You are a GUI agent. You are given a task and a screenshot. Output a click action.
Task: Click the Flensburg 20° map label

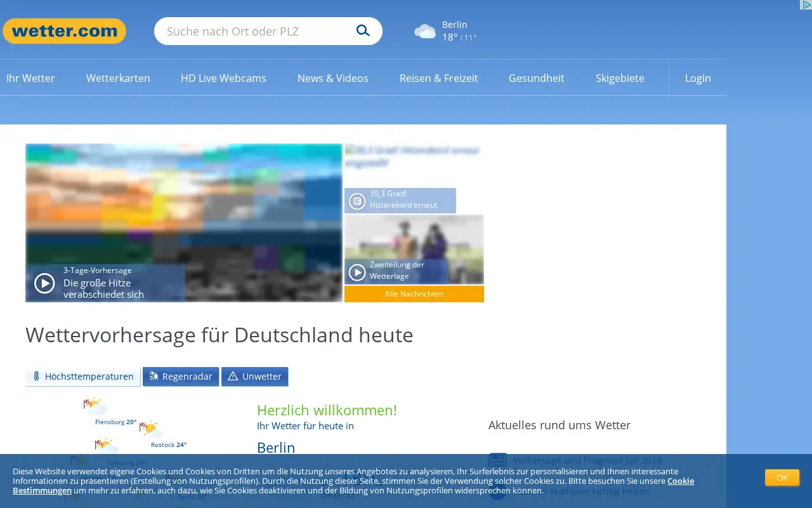click(115, 422)
